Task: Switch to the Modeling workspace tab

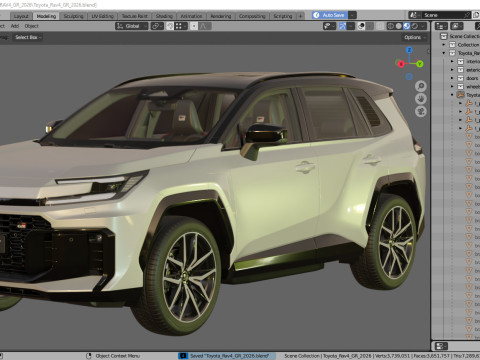Action: pos(46,16)
